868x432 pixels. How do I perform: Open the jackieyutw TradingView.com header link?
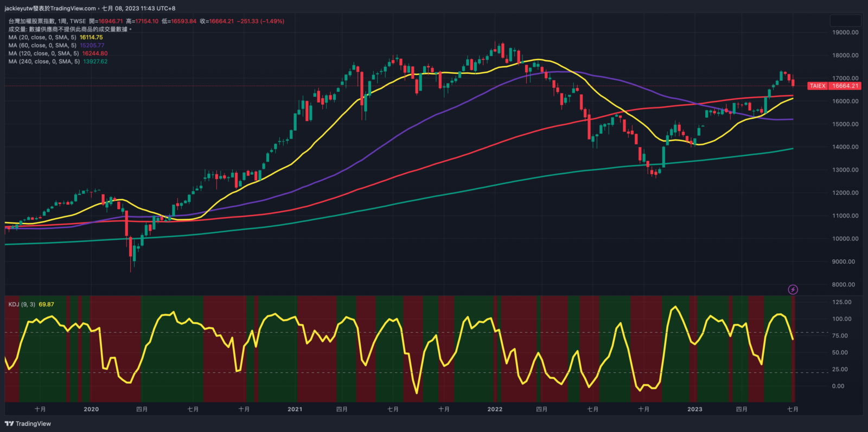(x=50, y=8)
